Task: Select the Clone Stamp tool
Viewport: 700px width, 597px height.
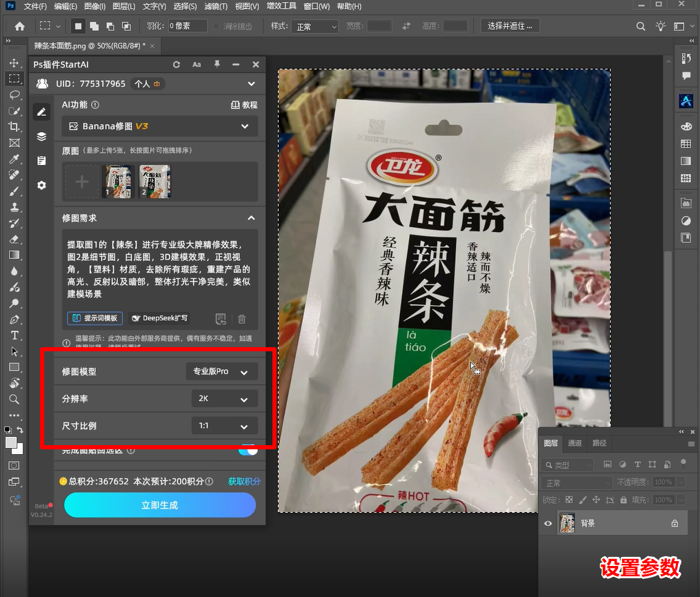Action: pyautogui.click(x=14, y=207)
